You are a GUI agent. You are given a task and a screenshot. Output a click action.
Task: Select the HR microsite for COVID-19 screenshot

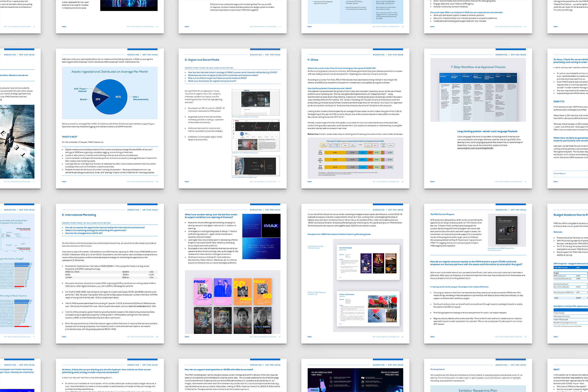(256, 102)
